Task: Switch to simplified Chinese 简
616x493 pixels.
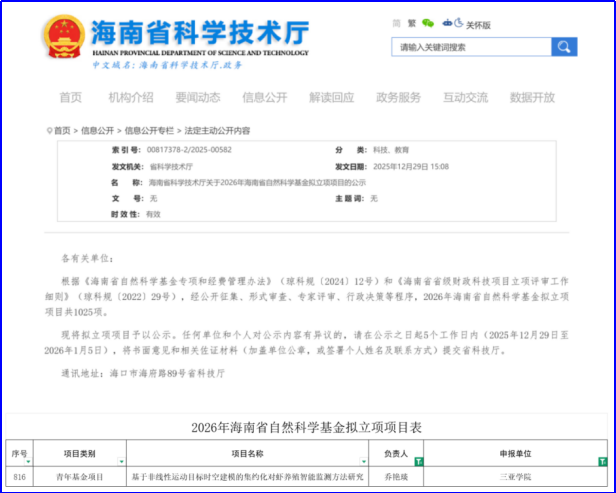Action: [397, 23]
